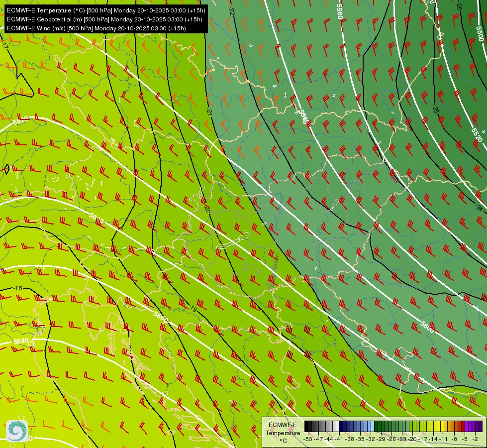This screenshot has height=448, width=487.
Task: Select the Wind (m/s) 500 hPa title line
Action: pyautogui.click(x=97, y=28)
